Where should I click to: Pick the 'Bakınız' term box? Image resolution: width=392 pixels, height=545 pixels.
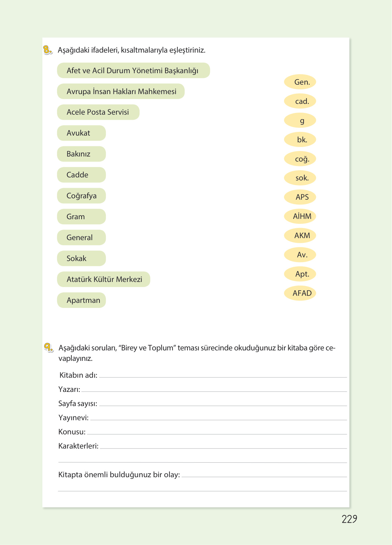pyautogui.click(x=81, y=154)
